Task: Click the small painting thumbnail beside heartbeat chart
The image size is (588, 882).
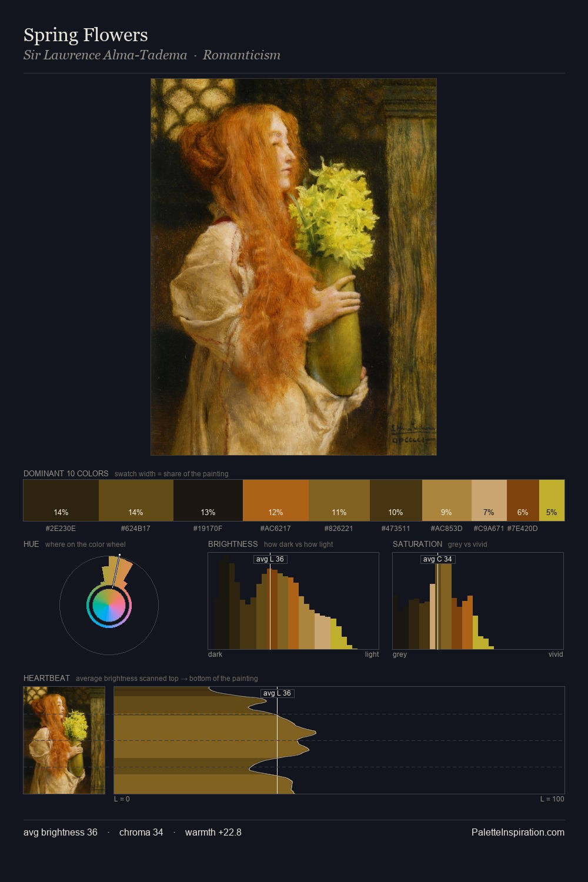Action: tap(64, 740)
